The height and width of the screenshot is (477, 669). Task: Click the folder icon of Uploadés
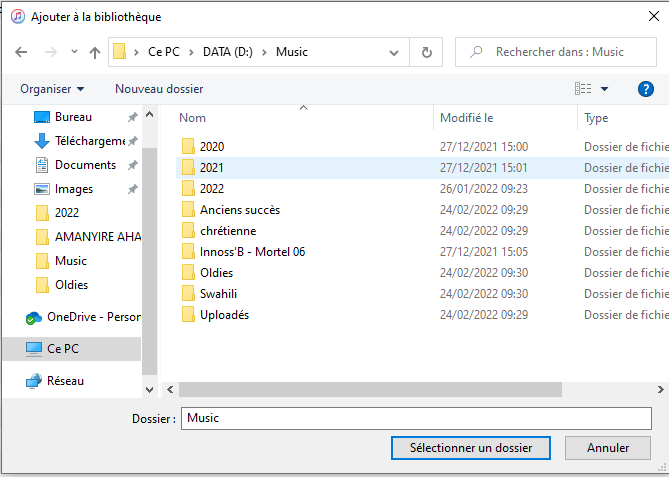pyautogui.click(x=188, y=314)
